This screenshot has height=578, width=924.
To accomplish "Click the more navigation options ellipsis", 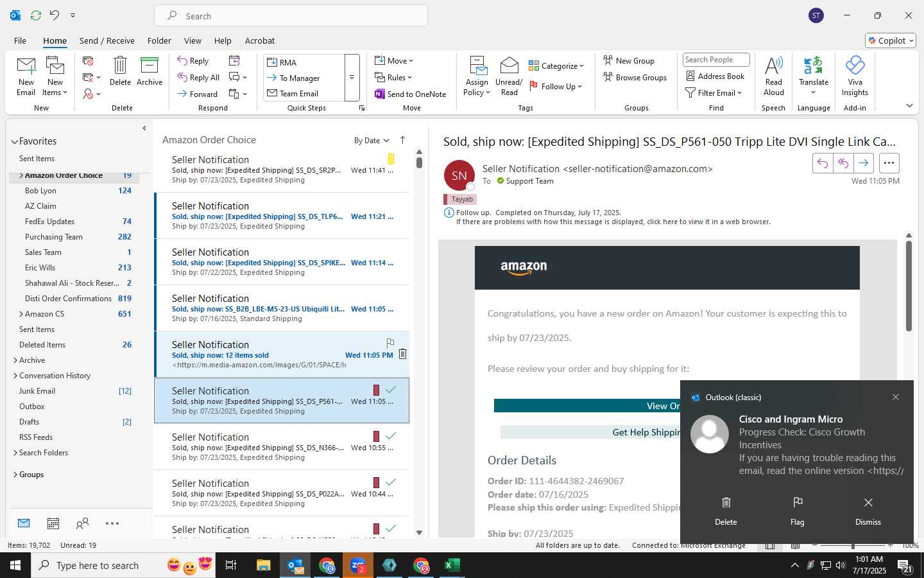I will pyautogui.click(x=112, y=523).
